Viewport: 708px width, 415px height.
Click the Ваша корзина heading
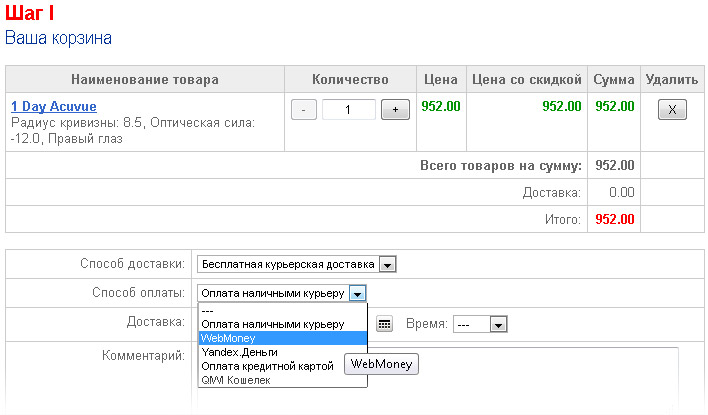point(58,38)
